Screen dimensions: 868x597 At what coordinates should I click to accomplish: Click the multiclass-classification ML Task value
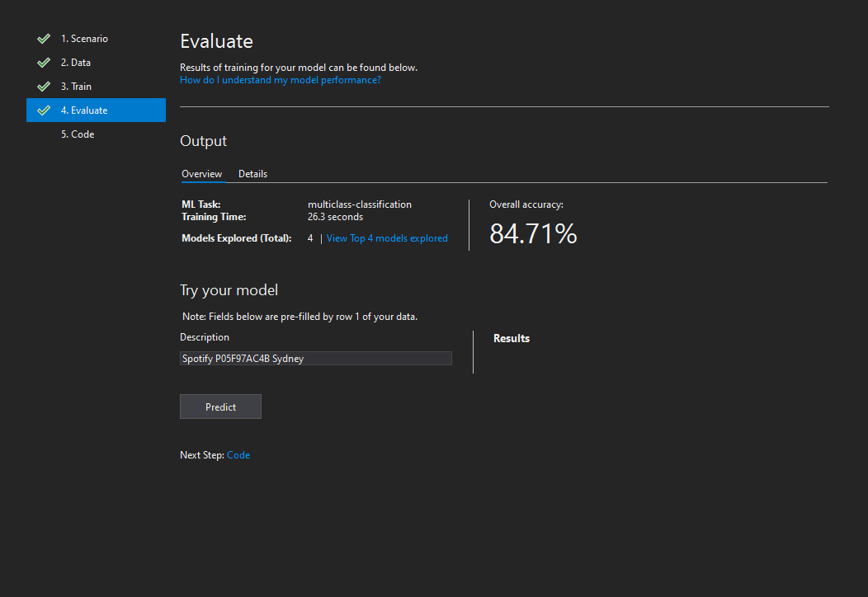[360, 204]
